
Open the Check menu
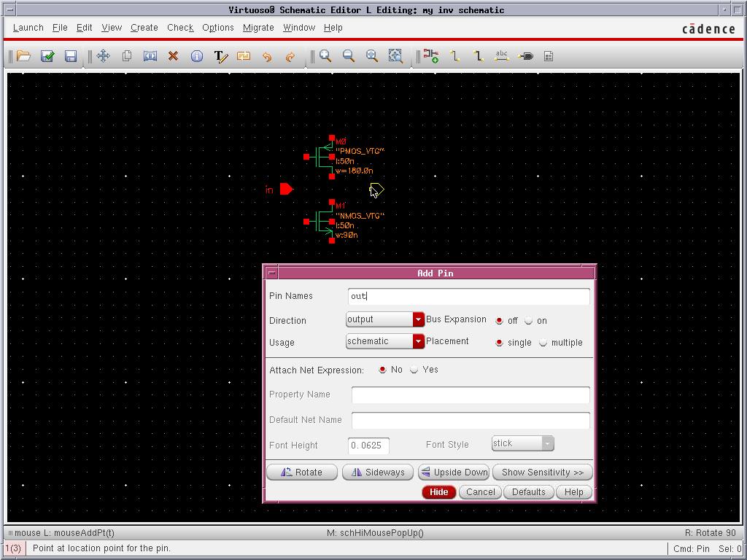pos(180,28)
